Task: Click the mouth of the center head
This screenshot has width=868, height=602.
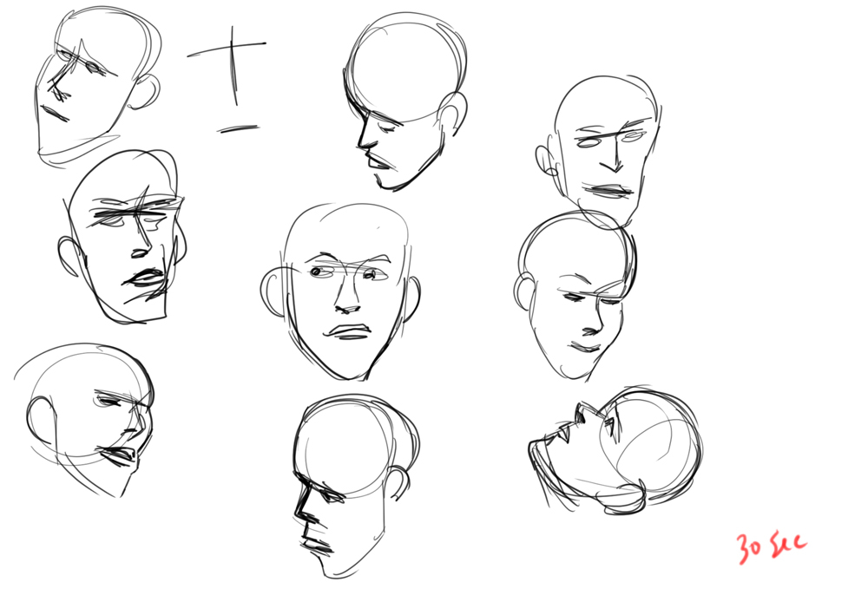Action: tap(347, 331)
